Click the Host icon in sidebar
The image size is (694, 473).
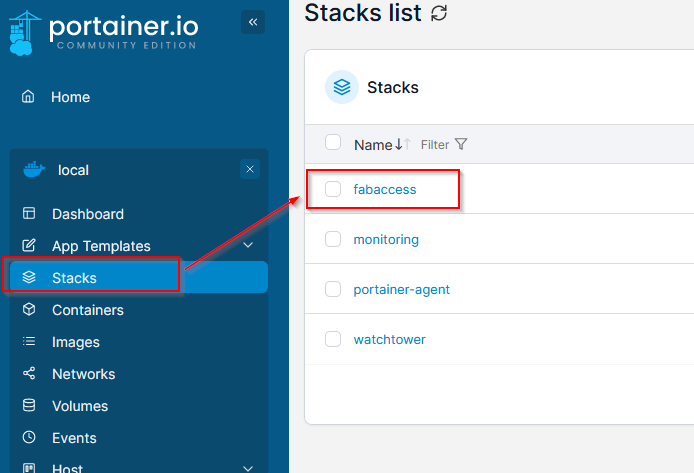click(x=29, y=468)
